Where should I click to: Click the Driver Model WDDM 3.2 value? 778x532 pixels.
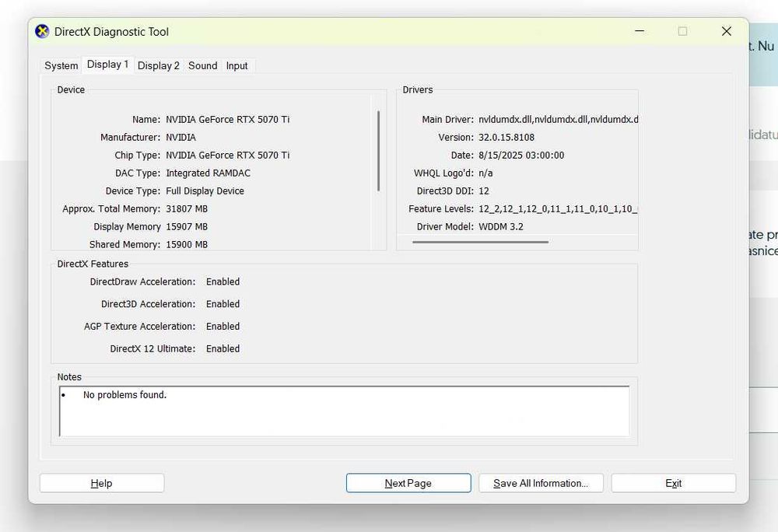500,226
